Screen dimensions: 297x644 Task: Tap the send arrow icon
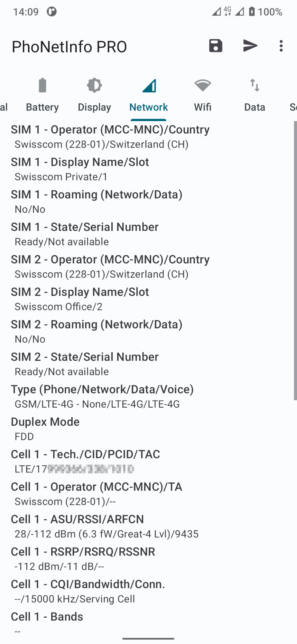(x=250, y=46)
